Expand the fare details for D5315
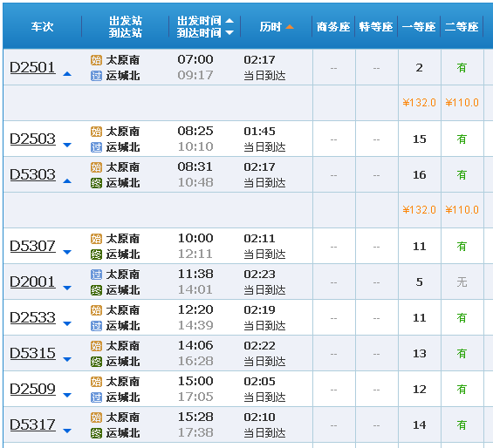The height and width of the screenshot is (448, 493). point(67,359)
